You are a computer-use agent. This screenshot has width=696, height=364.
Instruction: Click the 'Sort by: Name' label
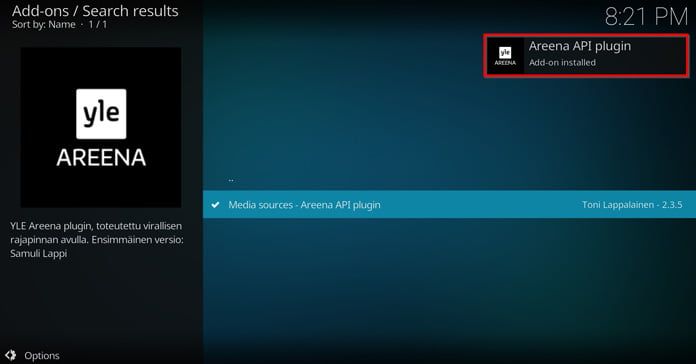[x=44, y=24]
